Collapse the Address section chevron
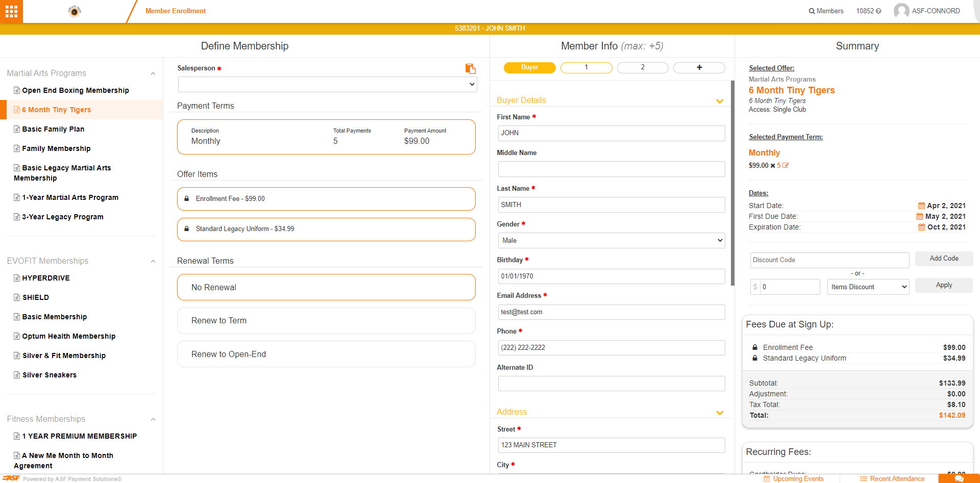The height and width of the screenshot is (483, 980). (720, 413)
